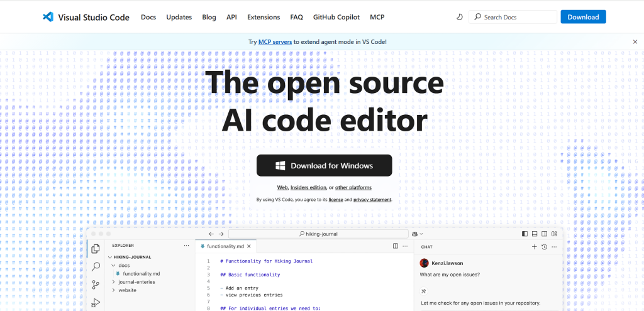
Task: Toggle primary sidebar layout icon
Action: click(x=525, y=234)
